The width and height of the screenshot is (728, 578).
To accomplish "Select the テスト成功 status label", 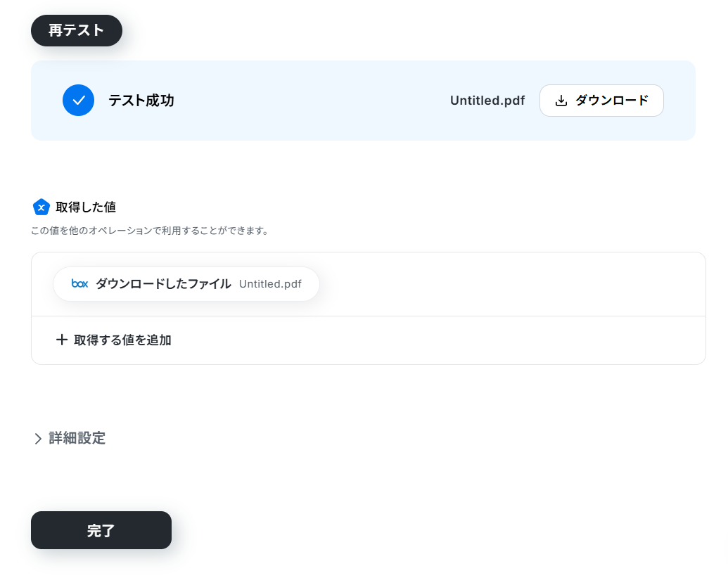I will [x=141, y=101].
